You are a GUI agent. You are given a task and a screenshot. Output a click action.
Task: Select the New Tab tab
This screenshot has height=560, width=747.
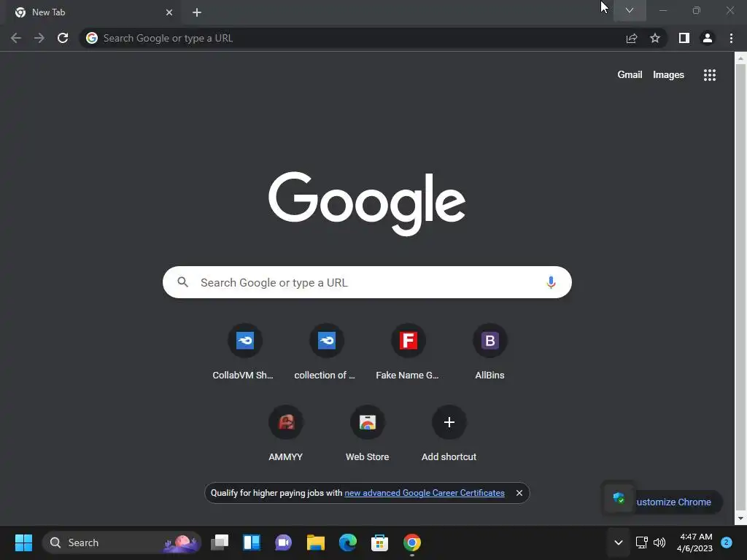tap(94, 12)
